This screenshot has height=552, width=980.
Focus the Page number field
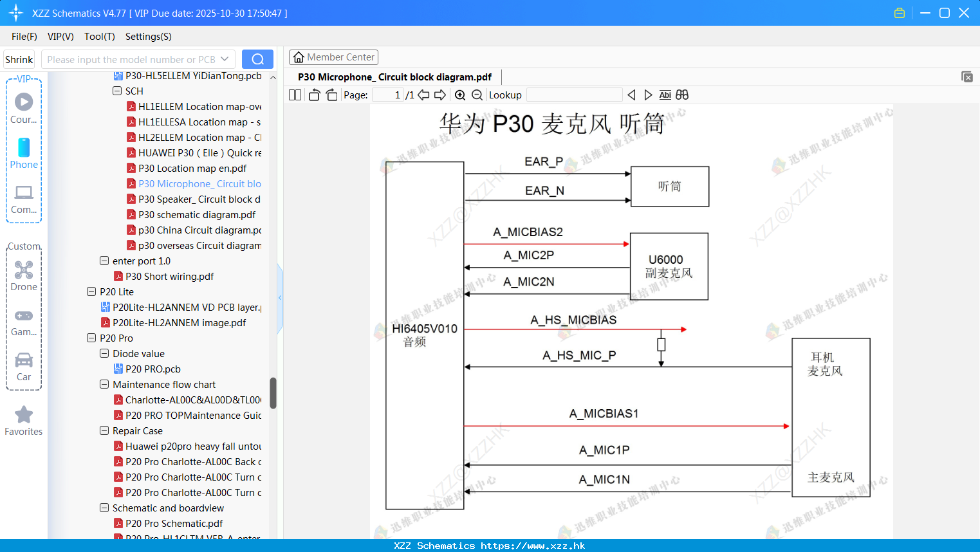pyautogui.click(x=388, y=95)
